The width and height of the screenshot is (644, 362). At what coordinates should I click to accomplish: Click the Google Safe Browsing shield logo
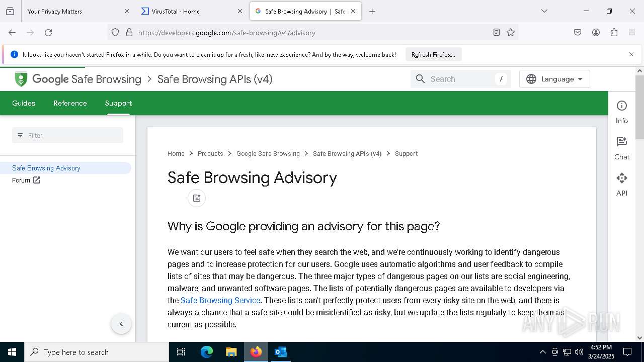pos(21,79)
